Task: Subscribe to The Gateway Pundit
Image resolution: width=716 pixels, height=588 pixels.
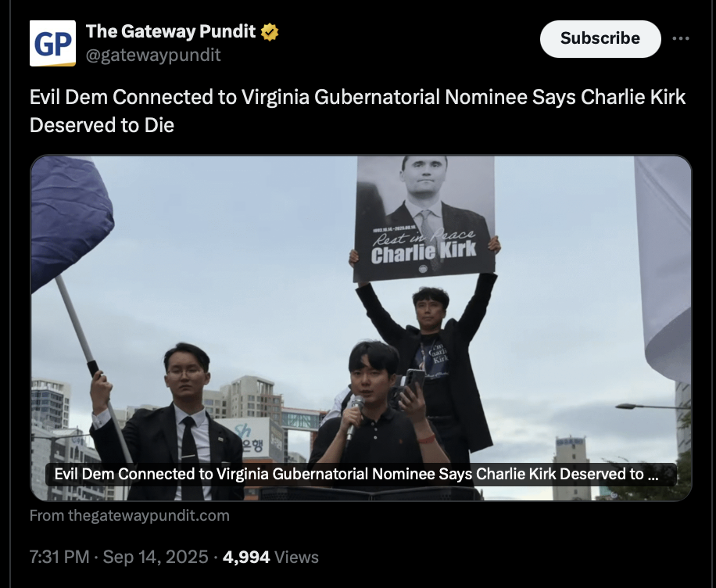Action: (600, 39)
